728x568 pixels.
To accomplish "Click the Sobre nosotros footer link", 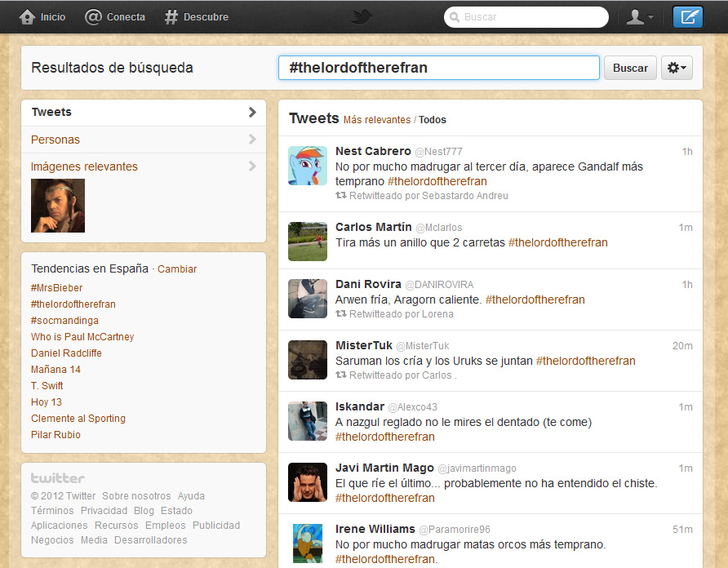I will coord(136,496).
